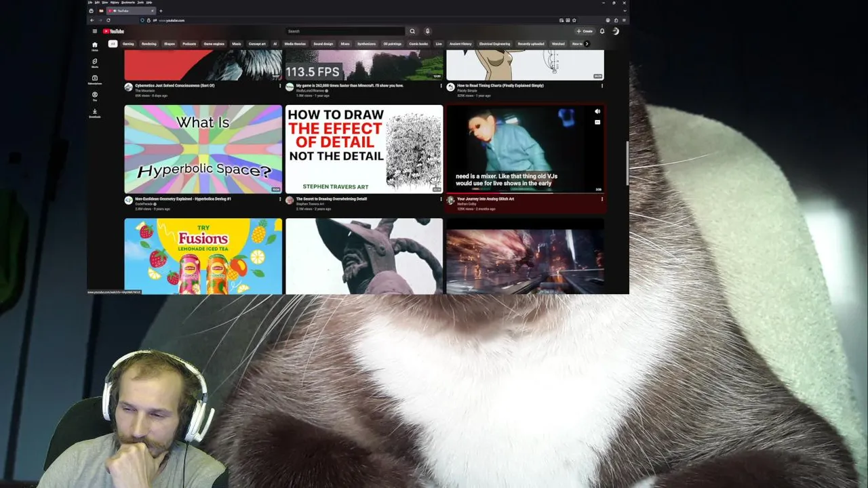This screenshot has width=868, height=488.
Task: Select the Oil paintings filter chip
Action: [393, 44]
